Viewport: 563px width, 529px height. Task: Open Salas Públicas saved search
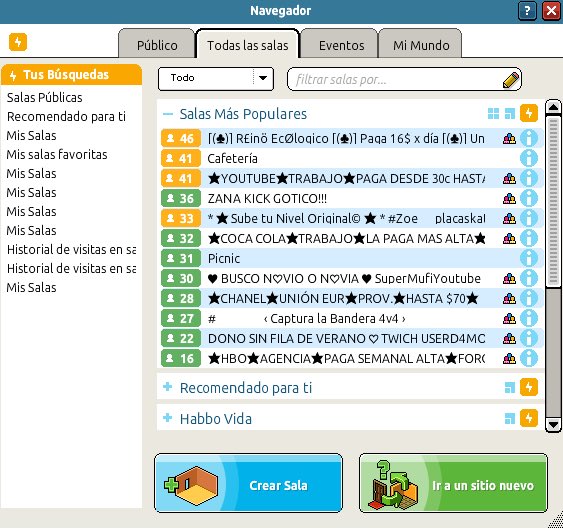[45, 97]
